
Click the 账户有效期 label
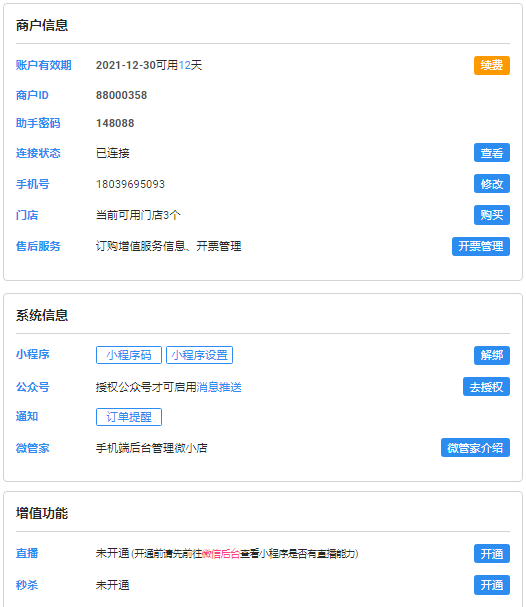point(43,65)
